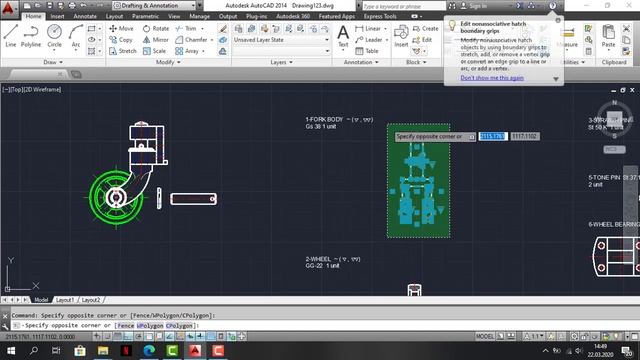Toggle Polar Tracking in status bar
This screenshot has width=640, height=360.
[x=138, y=336]
